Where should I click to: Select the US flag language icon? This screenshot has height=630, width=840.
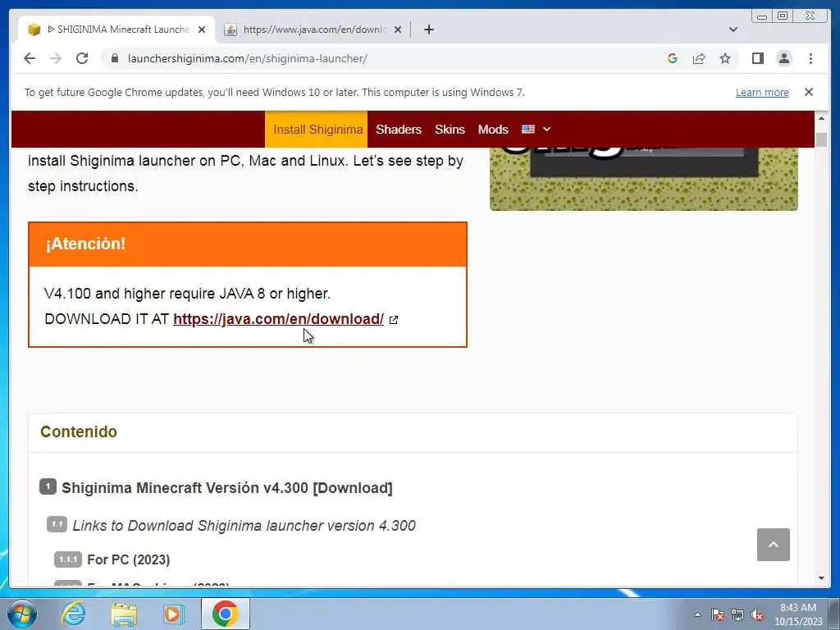tap(528, 129)
